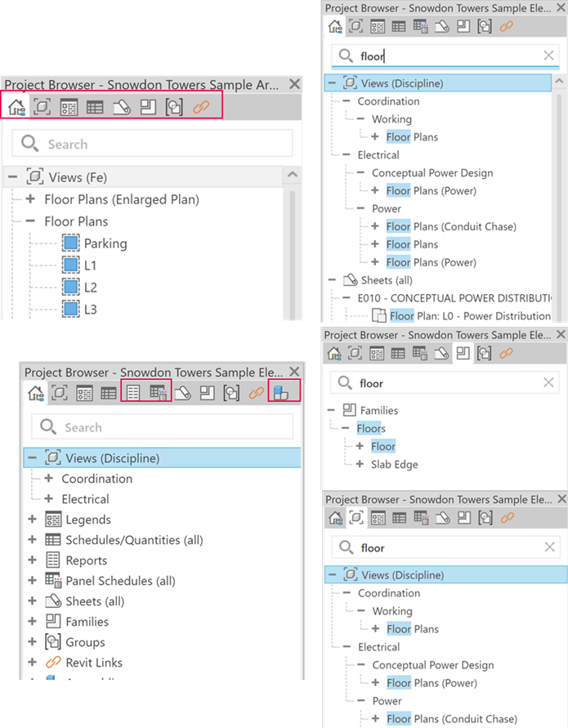The image size is (568, 728).
Task: Click Legends filter icon in browser listing Reports row
Action: (x=84, y=393)
